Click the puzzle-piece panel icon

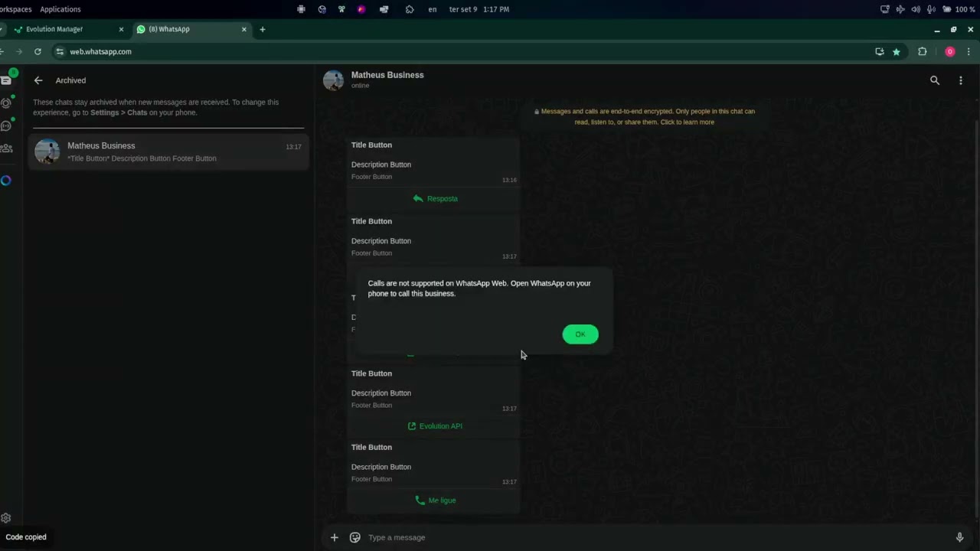(410, 9)
